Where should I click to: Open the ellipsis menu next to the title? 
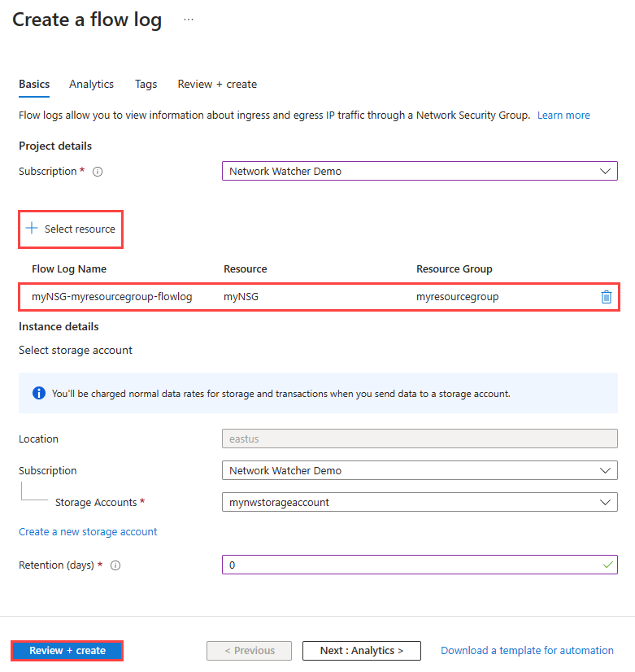click(189, 20)
